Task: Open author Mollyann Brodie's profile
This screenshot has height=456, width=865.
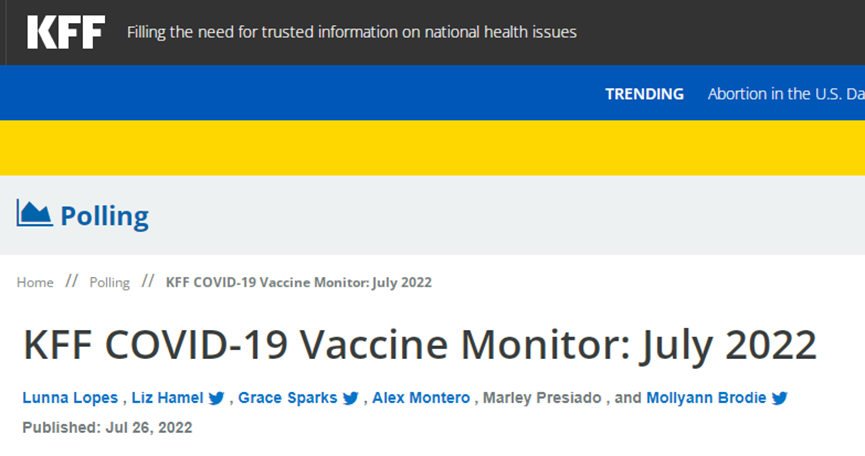Action: pos(706,398)
